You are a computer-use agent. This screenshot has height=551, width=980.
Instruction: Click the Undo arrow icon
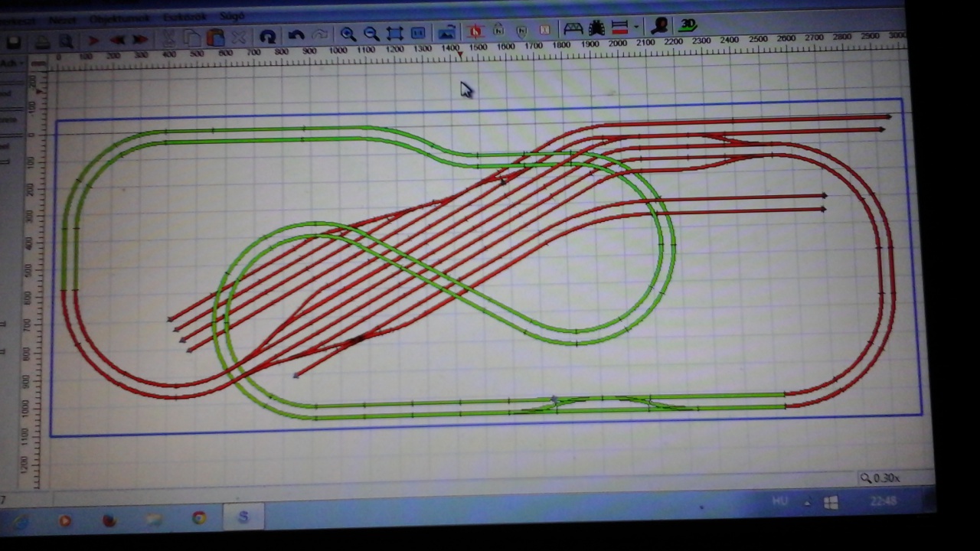pyautogui.click(x=296, y=35)
